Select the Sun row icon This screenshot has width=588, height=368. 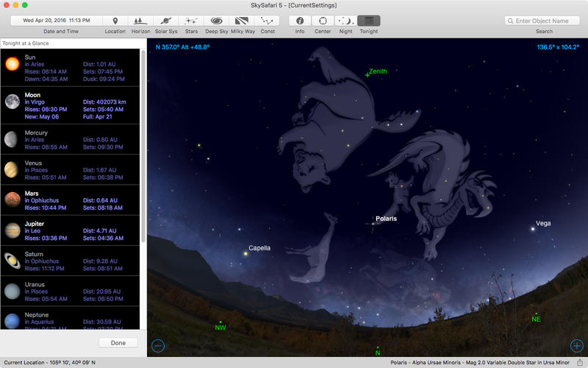[12, 64]
